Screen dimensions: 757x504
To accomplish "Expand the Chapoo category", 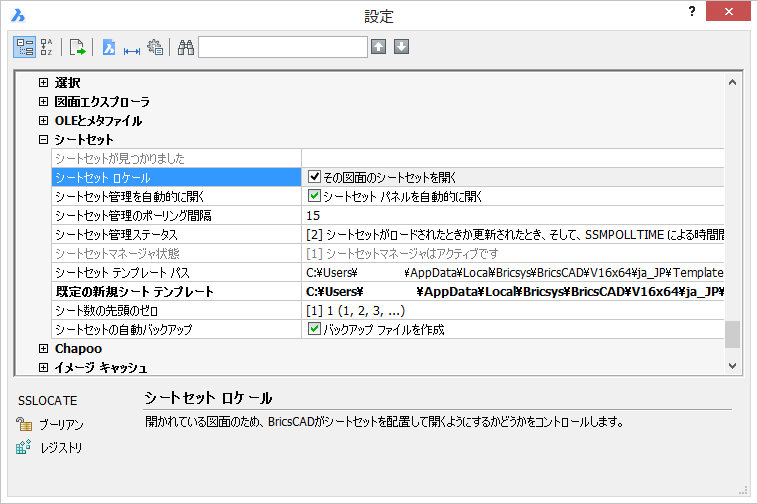I will 43,348.
